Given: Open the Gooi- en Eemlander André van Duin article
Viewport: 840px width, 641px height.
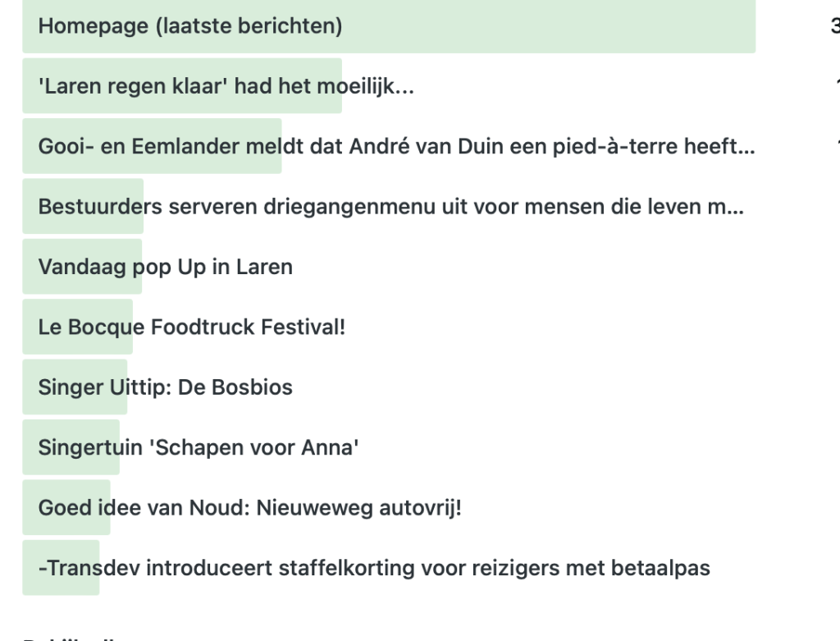Looking at the screenshot, I should pyautogui.click(x=396, y=147).
